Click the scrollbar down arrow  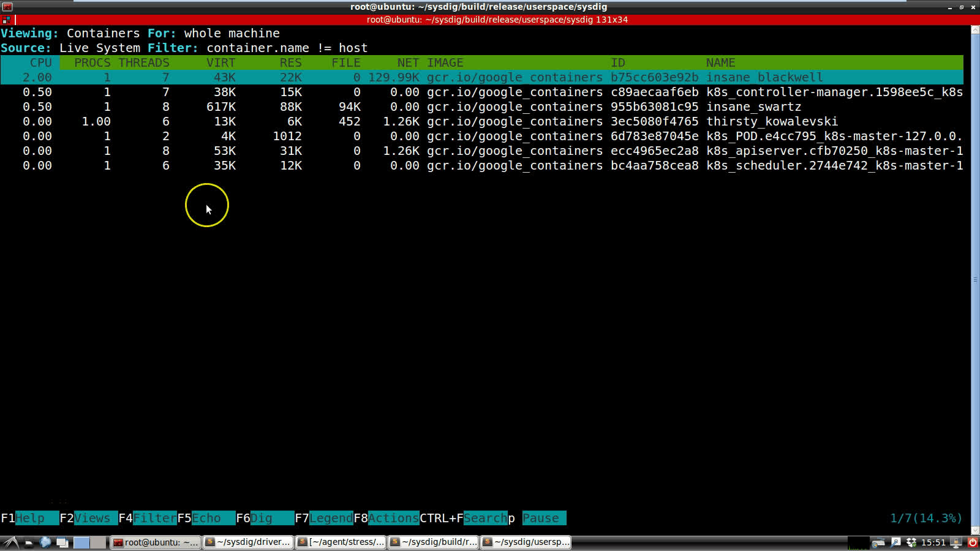coord(975,530)
